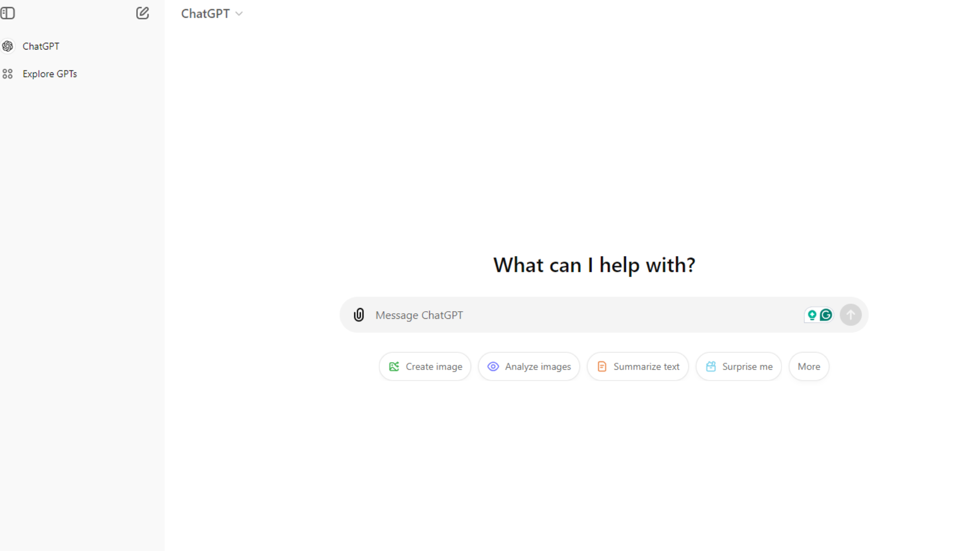Show more suggestions with More button
This screenshot has width=980, height=551.
pyautogui.click(x=809, y=366)
